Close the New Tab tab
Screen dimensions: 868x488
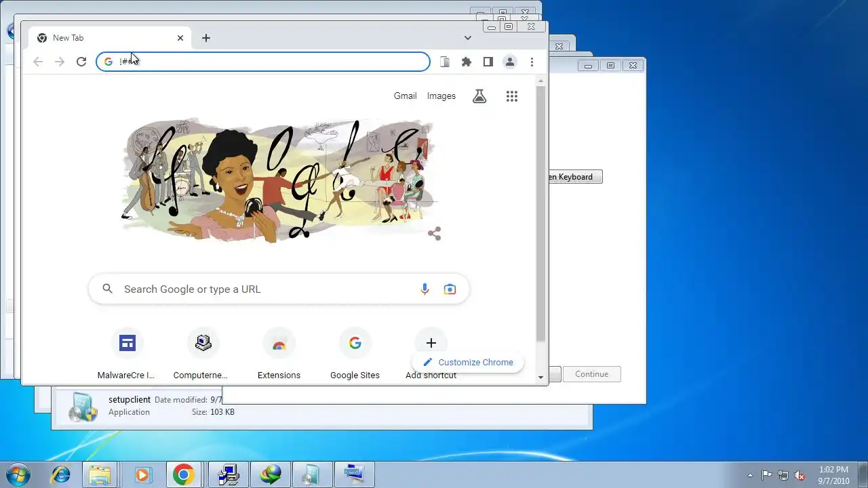pos(180,38)
